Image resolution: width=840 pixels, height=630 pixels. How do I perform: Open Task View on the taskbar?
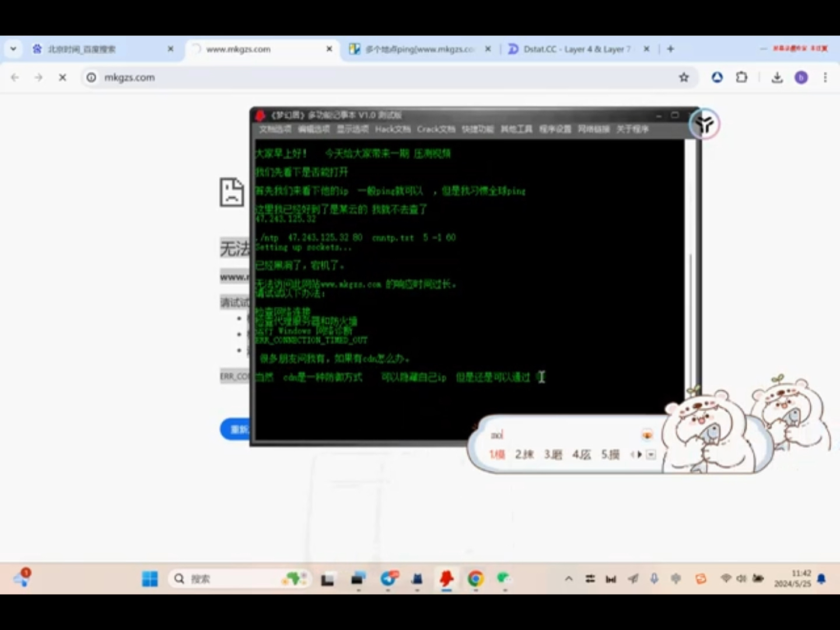point(327,579)
